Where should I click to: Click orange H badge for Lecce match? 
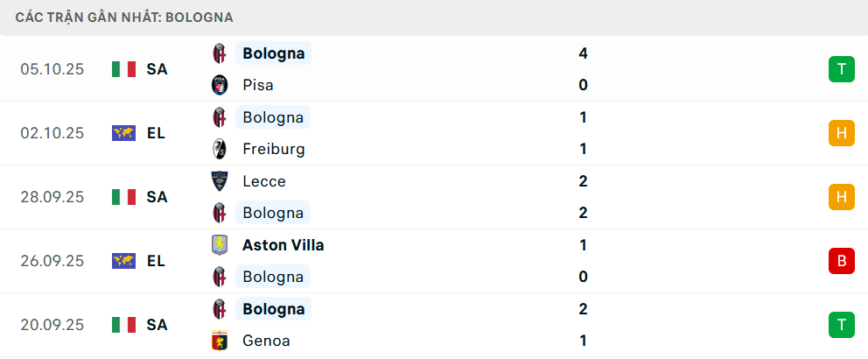pyautogui.click(x=841, y=197)
